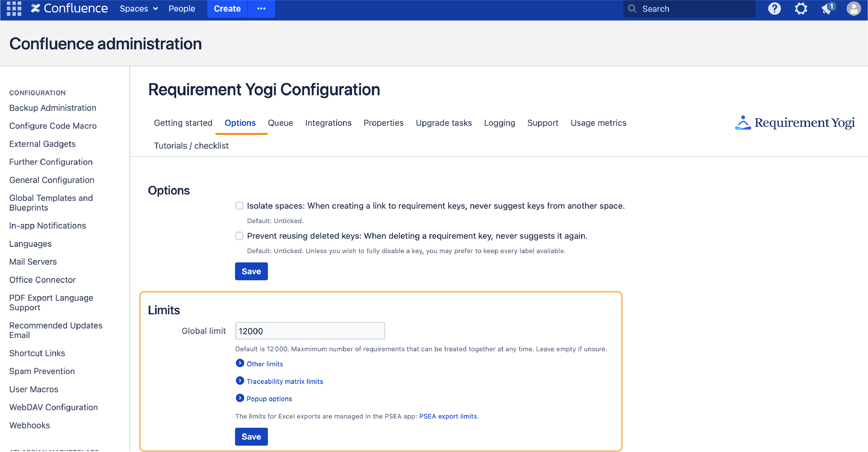Open the Spaces dropdown

click(138, 8)
